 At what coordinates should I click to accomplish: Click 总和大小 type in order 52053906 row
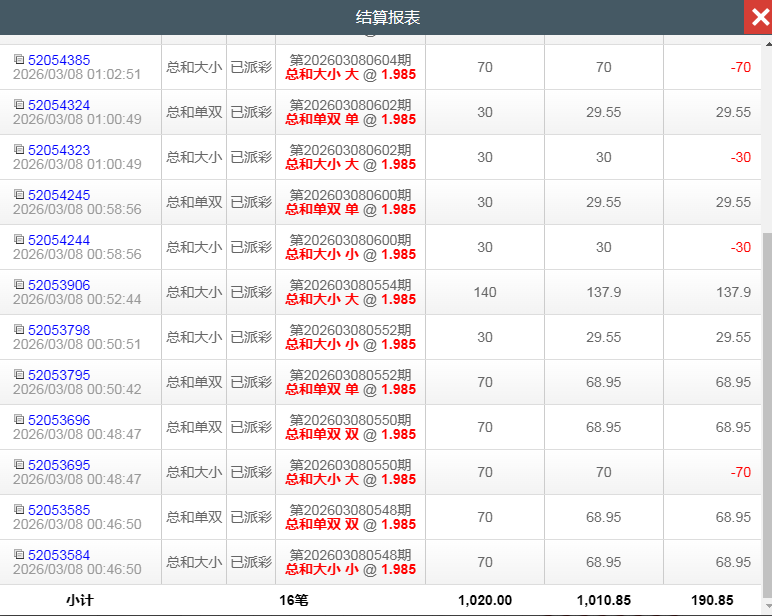click(194, 292)
